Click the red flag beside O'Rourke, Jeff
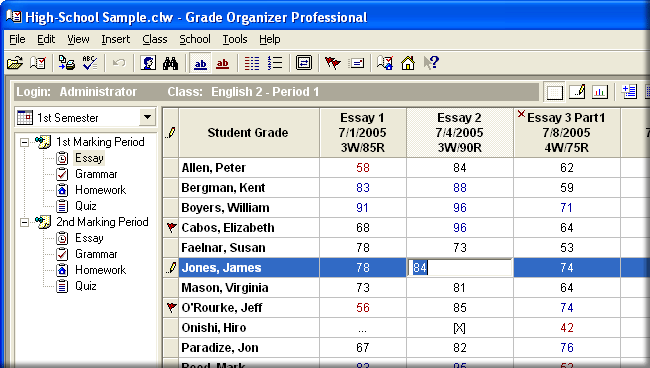 coord(171,307)
